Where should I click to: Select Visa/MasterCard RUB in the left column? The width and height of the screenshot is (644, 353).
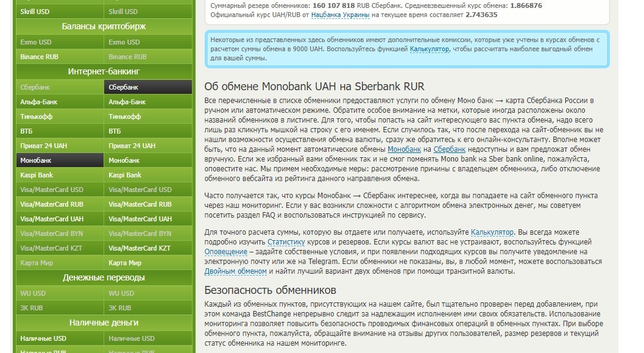click(x=60, y=204)
